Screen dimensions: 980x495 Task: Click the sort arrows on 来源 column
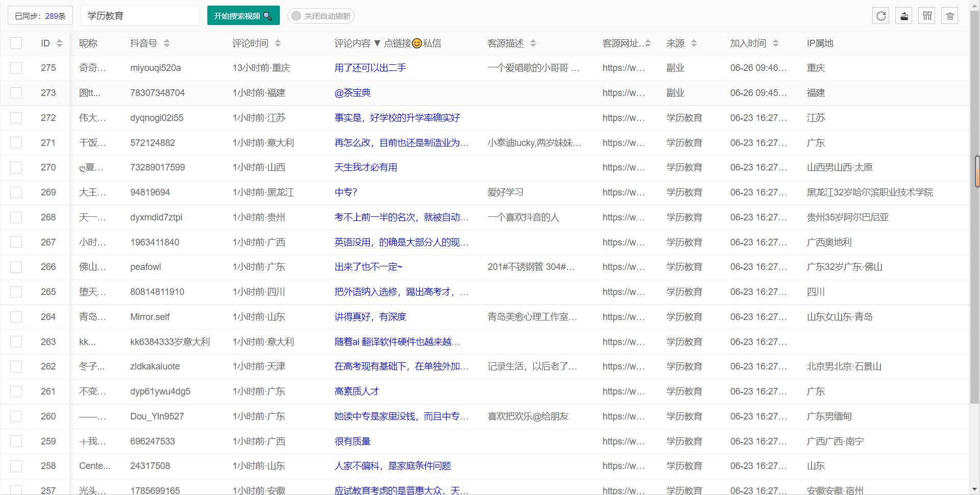694,43
